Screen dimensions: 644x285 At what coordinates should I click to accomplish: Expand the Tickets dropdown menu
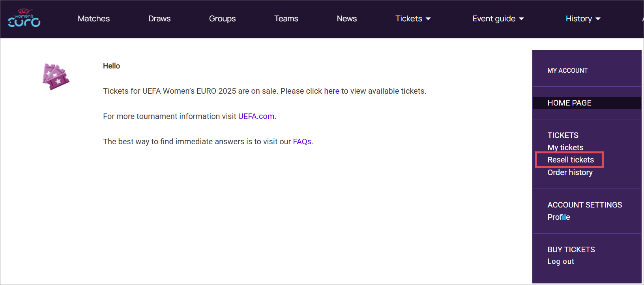click(x=413, y=19)
